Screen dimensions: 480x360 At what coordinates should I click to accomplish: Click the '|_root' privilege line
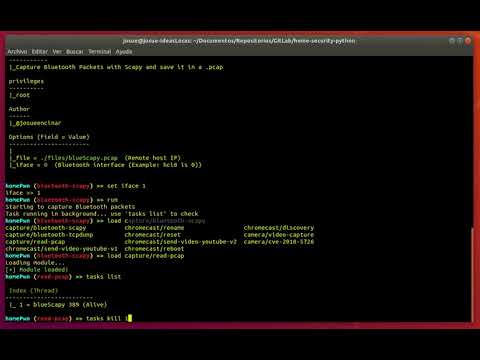(19, 95)
